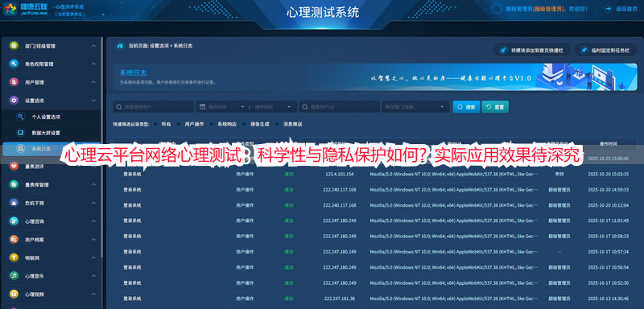Check the 用户操作 filter checkbox
This screenshot has height=309, width=644.
(179, 124)
